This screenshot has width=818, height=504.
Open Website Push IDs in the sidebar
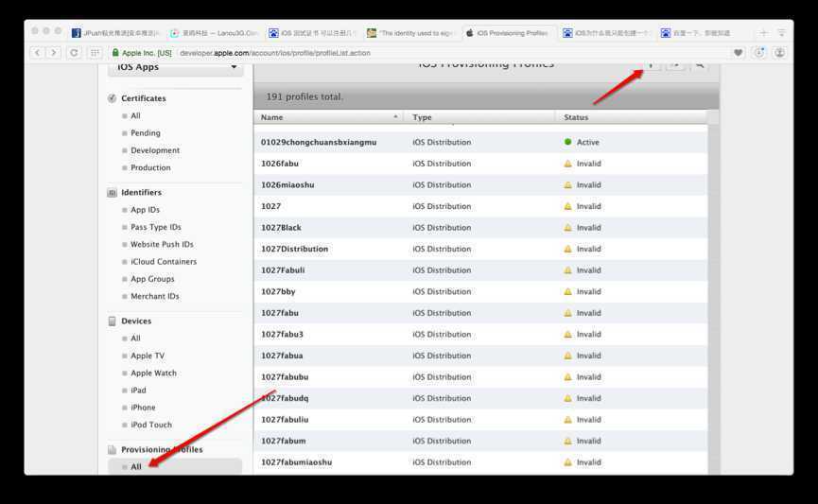162,244
